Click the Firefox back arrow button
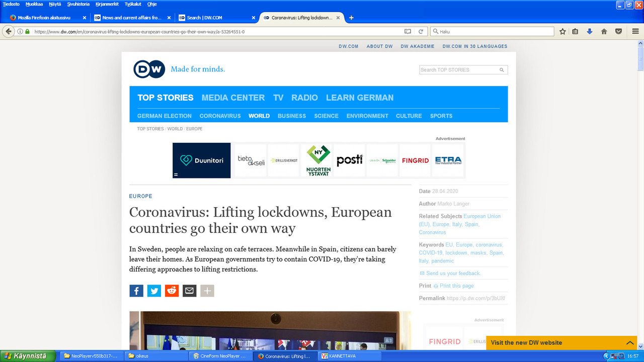Viewport: 644px width, 362px height. coord(8,31)
